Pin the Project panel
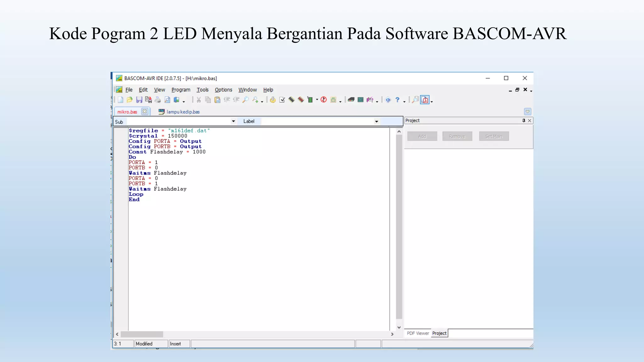Image resolution: width=644 pixels, height=362 pixels. pyautogui.click(x=524, y=121)
